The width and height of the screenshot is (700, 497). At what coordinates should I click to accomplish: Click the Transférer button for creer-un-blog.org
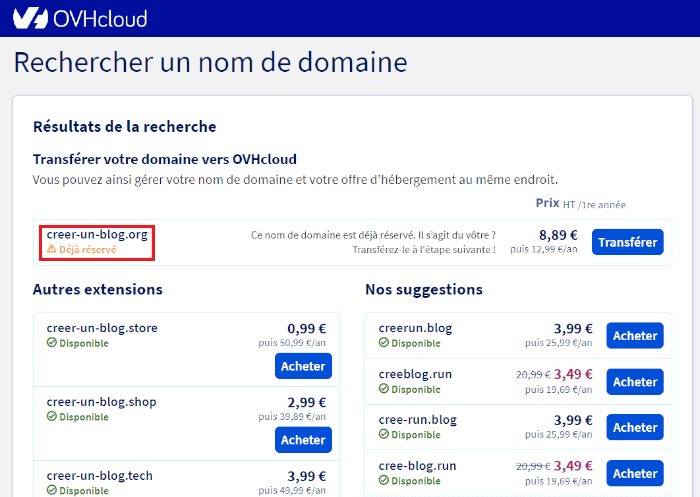[627, 242]
